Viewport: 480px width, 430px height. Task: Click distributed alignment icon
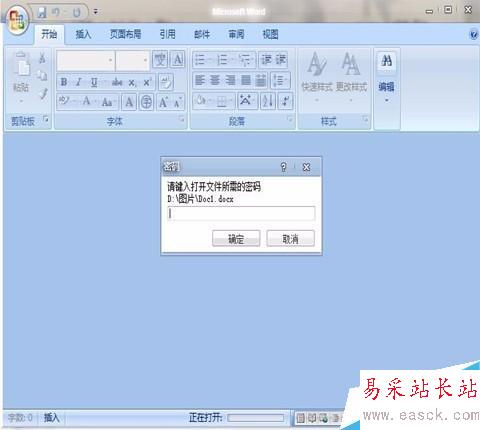(261, 80)
